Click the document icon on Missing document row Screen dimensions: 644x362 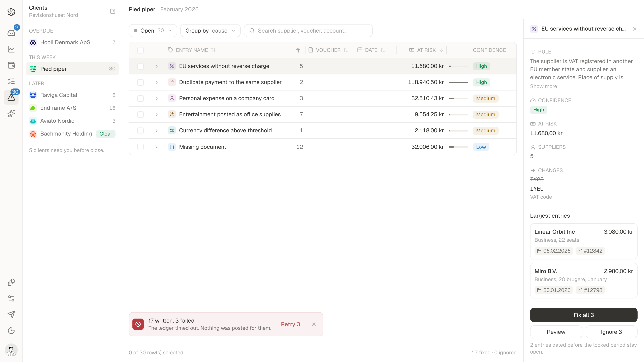172,147
